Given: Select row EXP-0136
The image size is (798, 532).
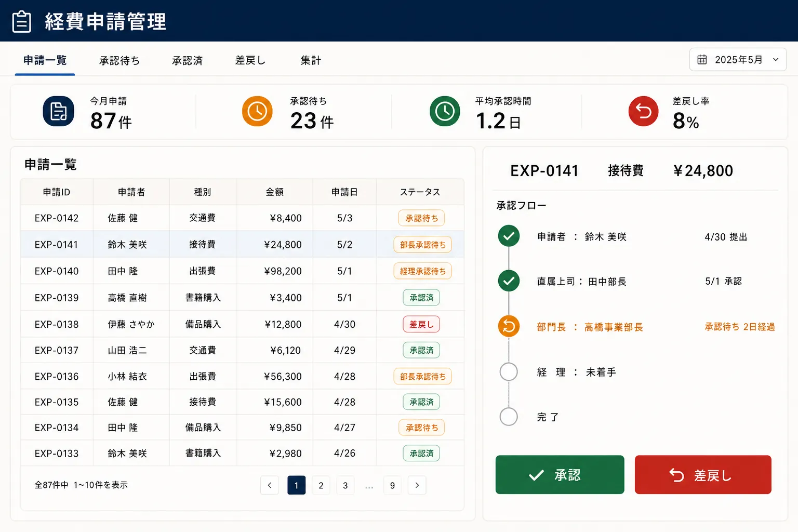Looking at the screenshot, I should [242, 376].
